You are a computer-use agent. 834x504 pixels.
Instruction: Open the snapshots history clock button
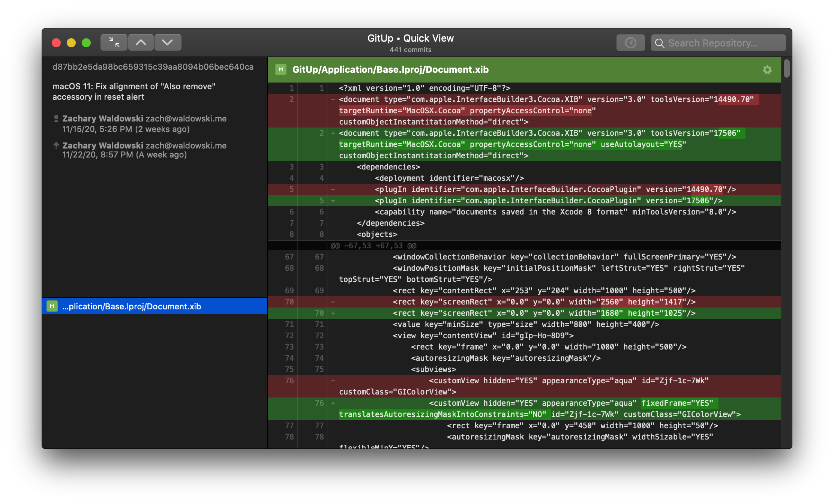tap(630, 43)
